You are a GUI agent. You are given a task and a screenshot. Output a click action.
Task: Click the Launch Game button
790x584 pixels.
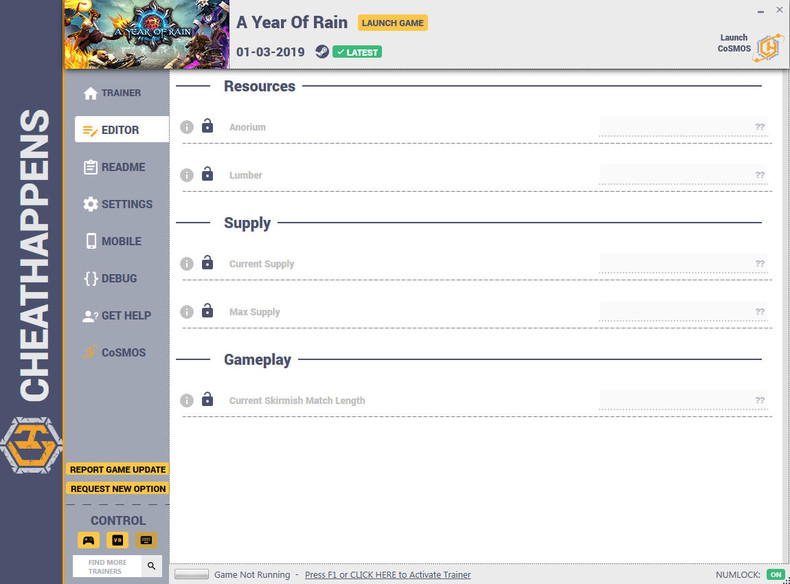(x=392, y=23)
